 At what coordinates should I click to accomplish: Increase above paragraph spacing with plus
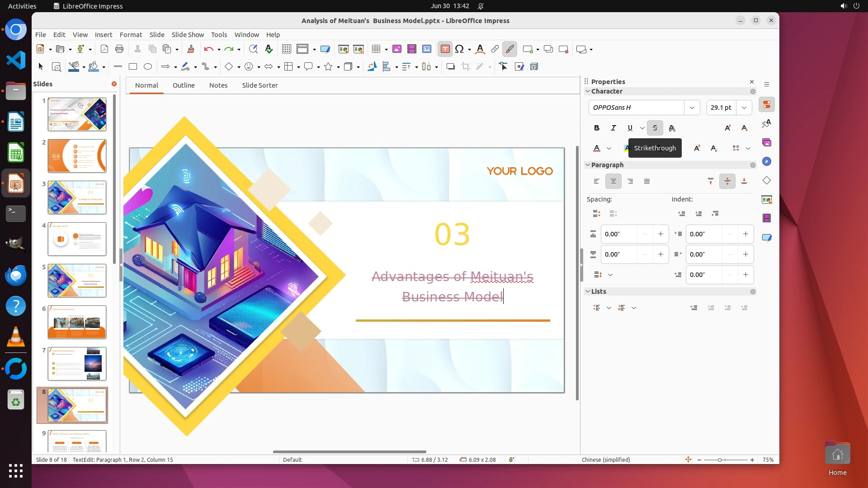(x=660, y=234)
